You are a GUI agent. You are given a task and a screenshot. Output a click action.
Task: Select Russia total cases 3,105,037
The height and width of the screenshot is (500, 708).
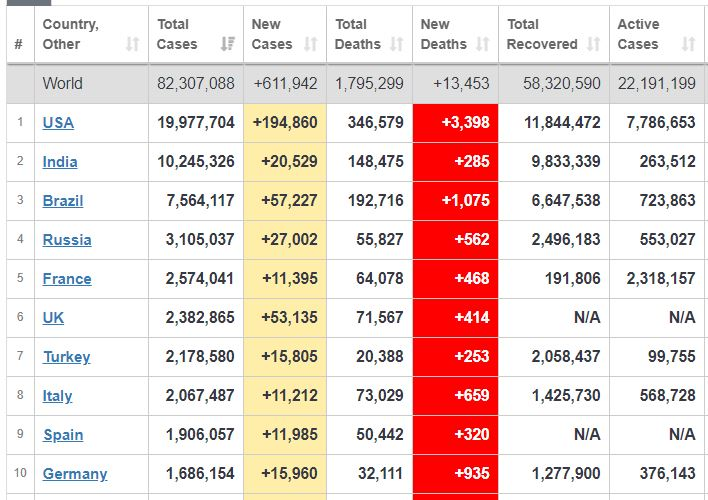pos(200,239)
